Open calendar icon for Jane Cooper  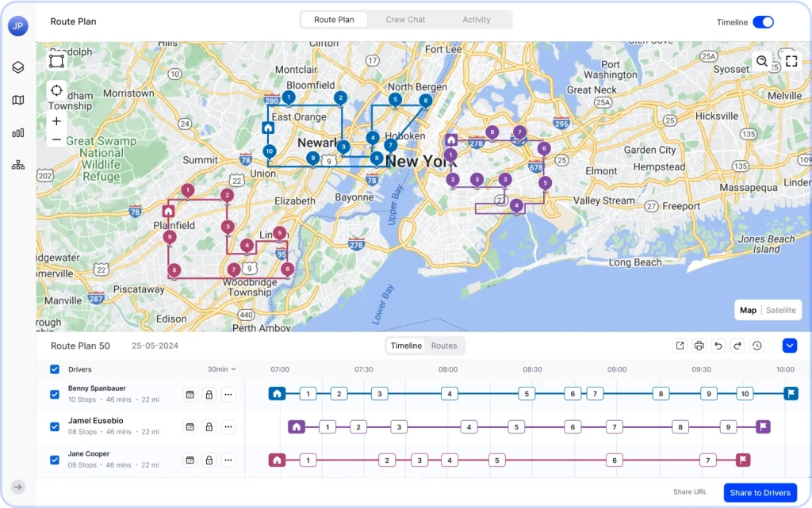click(x=190, y=460)
